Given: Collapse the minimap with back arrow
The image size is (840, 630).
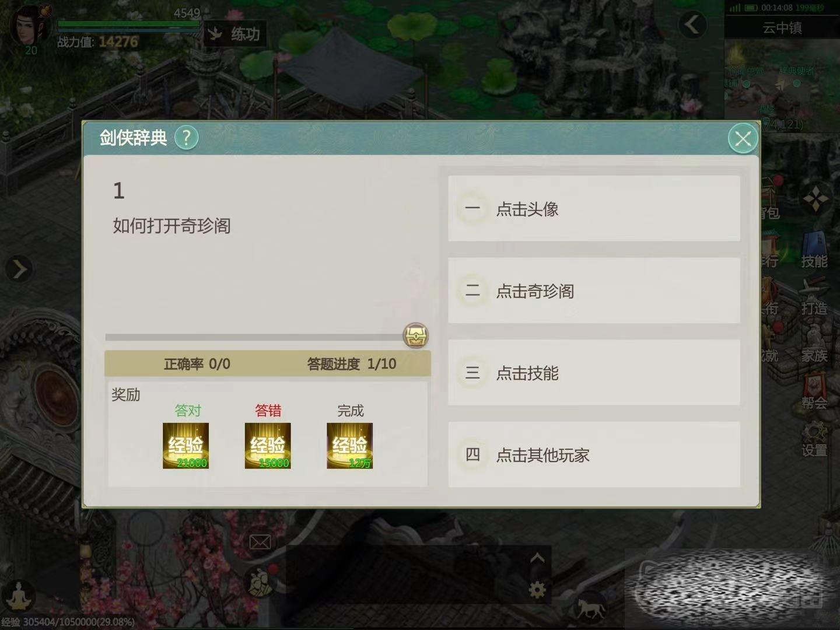Looking at the screenshot, I should pos(692,24).
